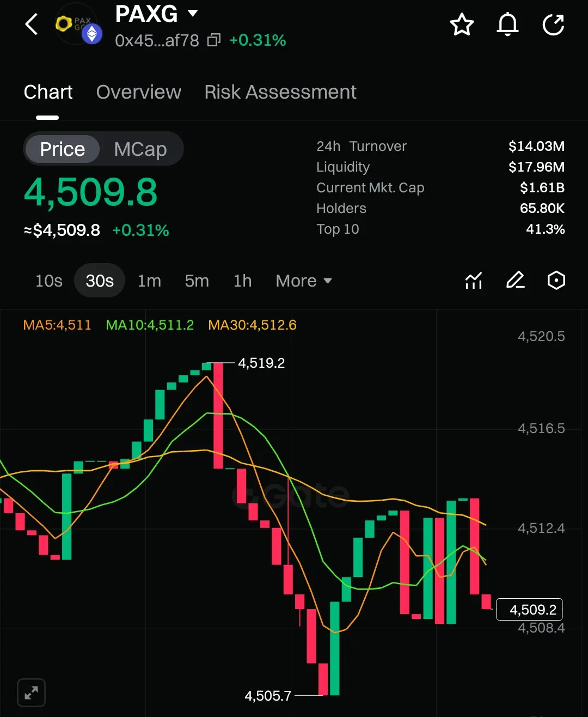Tap the 4,519.2 high price marker
The height and width of the screenshot is (717, 588).
click(x=261, y=363)
